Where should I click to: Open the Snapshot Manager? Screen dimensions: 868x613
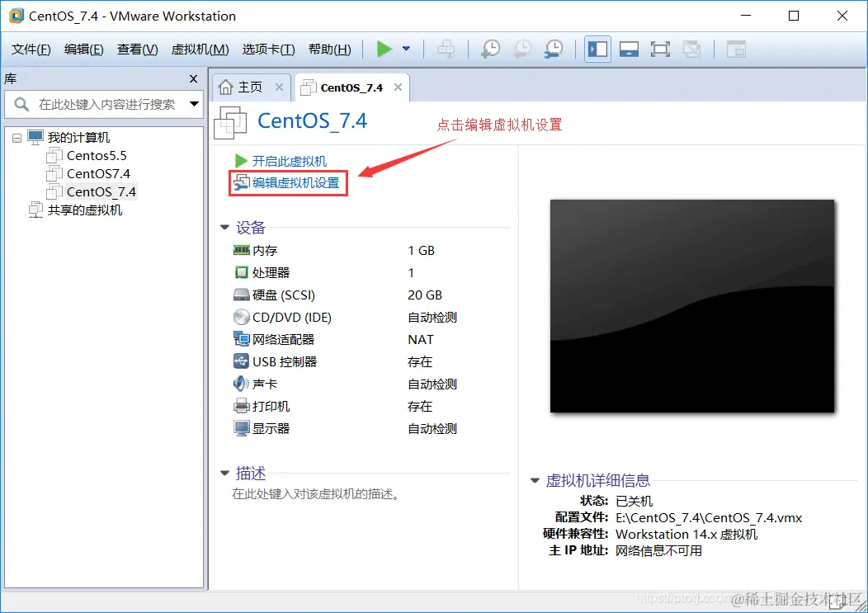(x=553, y=49)
